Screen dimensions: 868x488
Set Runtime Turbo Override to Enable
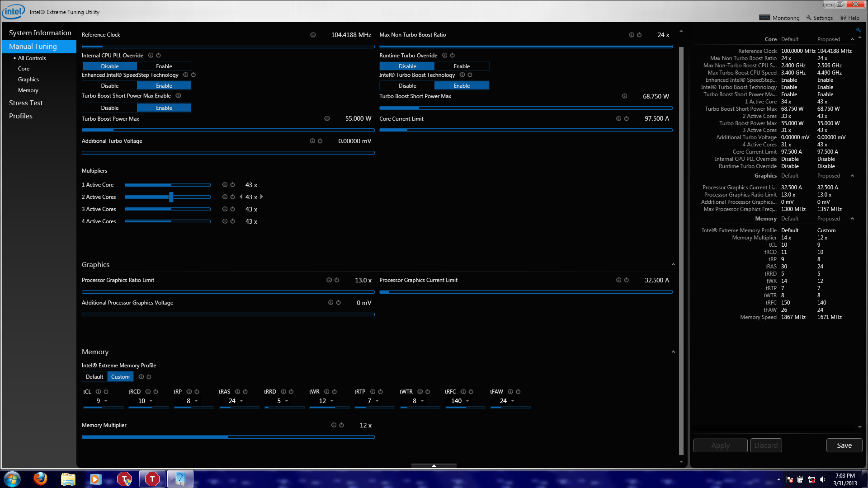pyautogui.click(x=462, y=66)
